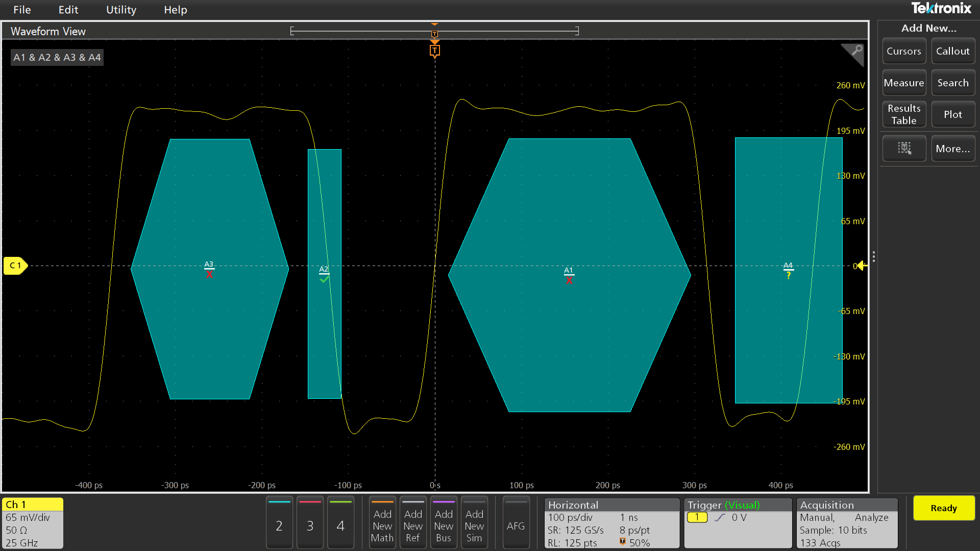Click the A1 & A2 & A3 & A4 equation badge
The height and width of the screenshot is (551, 980).
tap(57, 57)
